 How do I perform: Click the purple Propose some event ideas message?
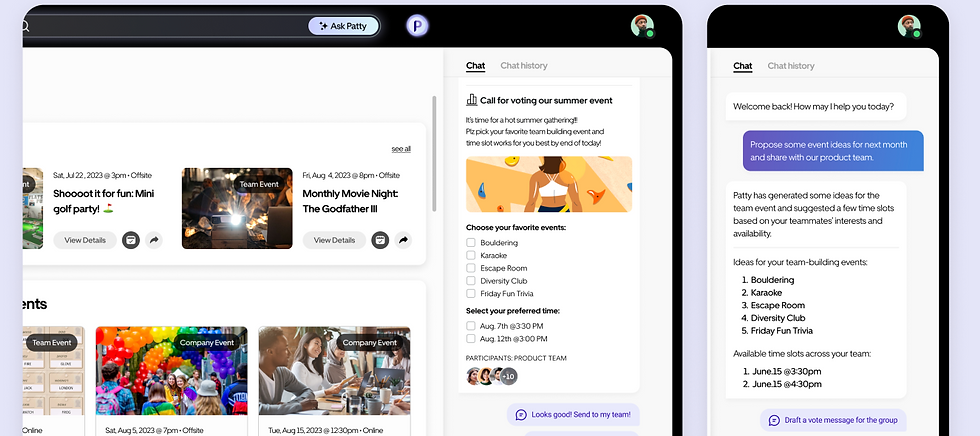[833, 151]
